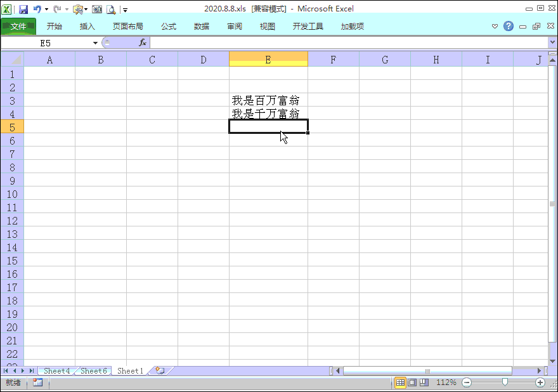
Task: Insert a new worksheet with the tab button
Action: pyautogui.click(x=160, y=370)
